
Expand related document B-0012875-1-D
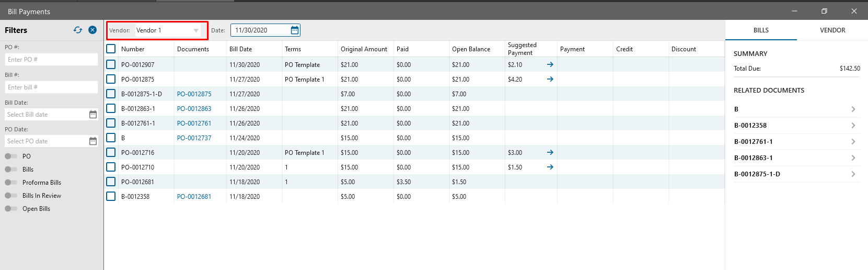coord(853,174)
